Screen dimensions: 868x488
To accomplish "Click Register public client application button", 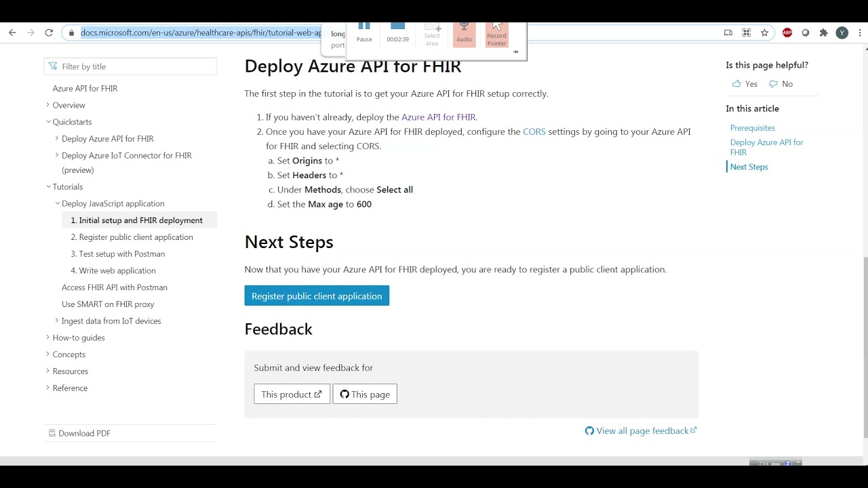I will [317, 296].
